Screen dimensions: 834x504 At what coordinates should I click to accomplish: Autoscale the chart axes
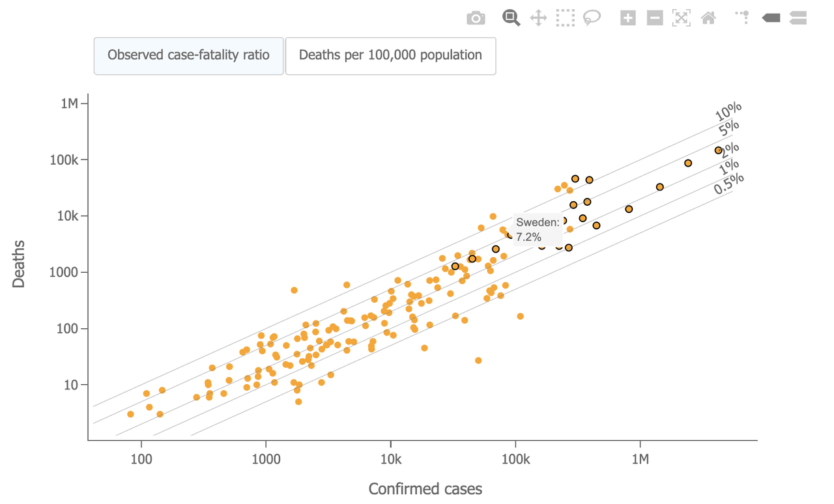[x=682, y=18]
